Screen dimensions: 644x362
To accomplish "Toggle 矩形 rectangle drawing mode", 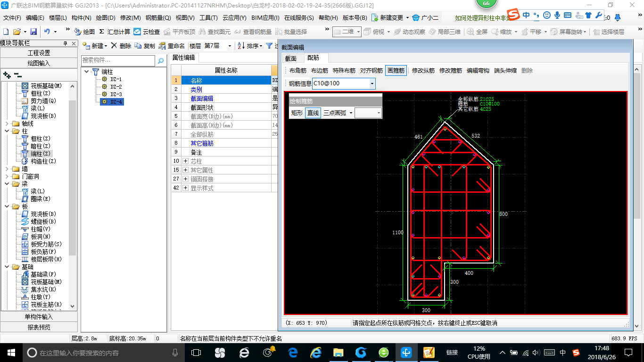I will tap(297, 113).
